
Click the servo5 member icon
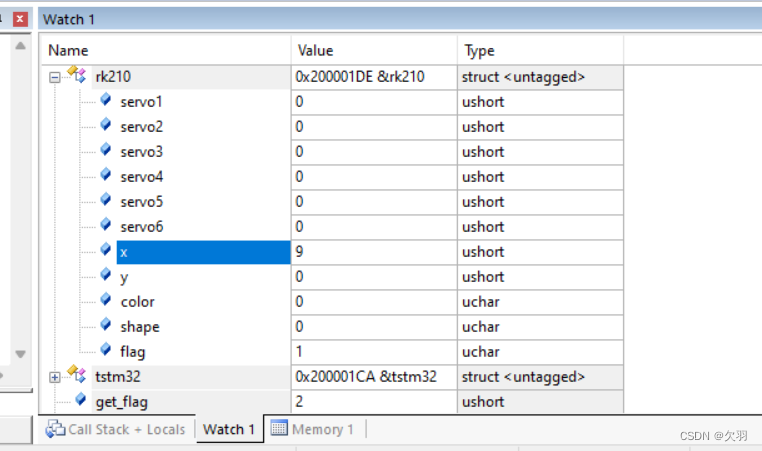106,200
